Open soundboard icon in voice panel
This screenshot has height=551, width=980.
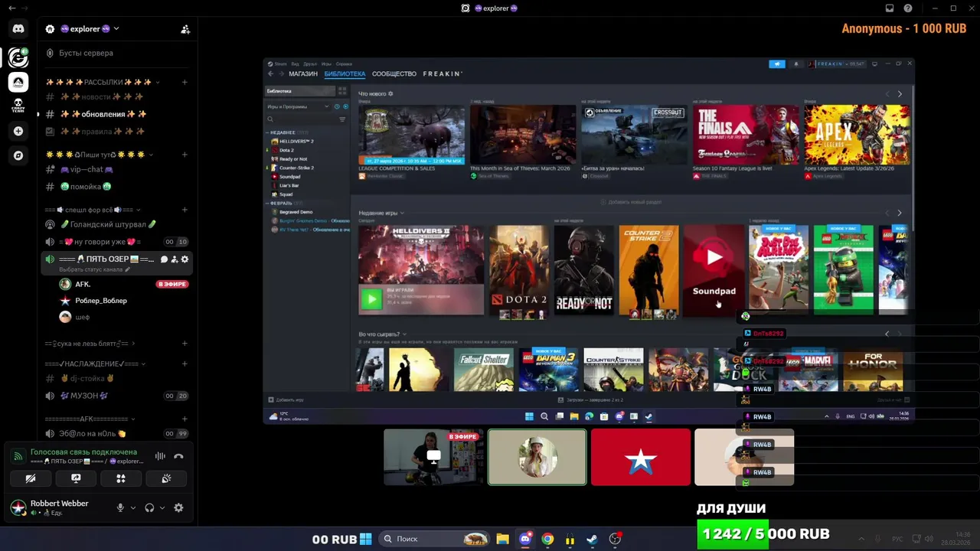click(166, 478)
